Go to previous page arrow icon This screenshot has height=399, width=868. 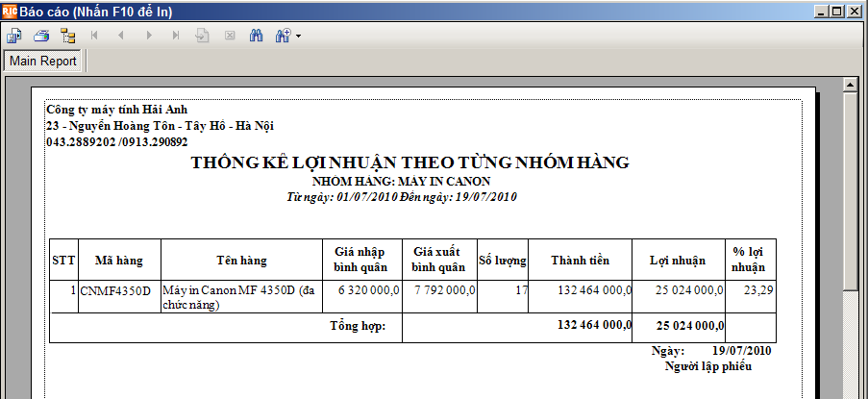[x=121, y=36]
